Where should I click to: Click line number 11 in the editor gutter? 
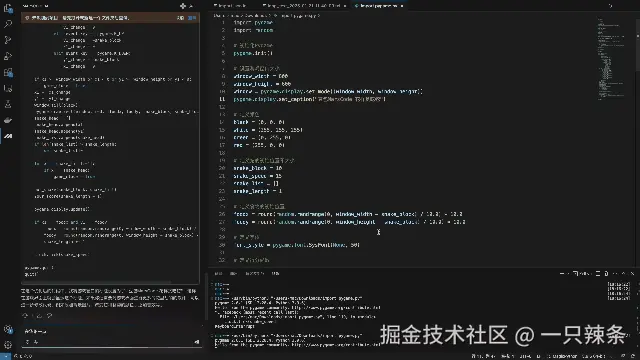point(222,99)
